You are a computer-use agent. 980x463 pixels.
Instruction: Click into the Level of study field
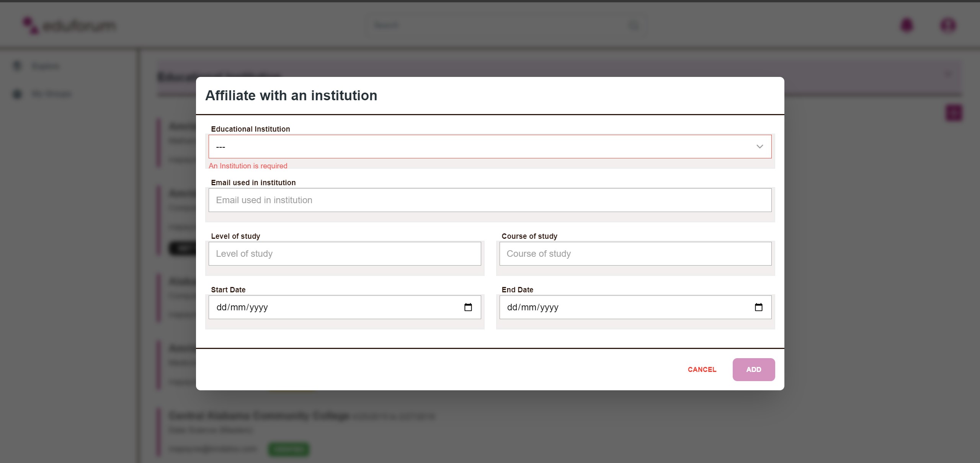(x=345, y=254)
